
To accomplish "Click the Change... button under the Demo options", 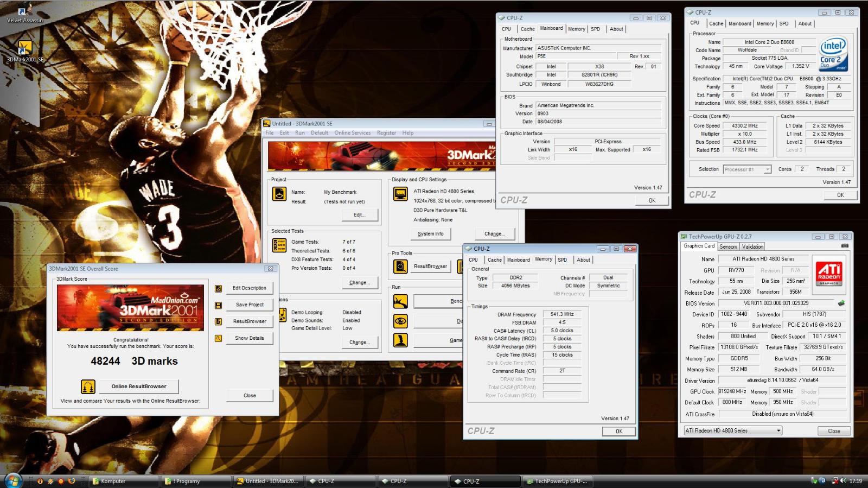I will pos(360,343).
